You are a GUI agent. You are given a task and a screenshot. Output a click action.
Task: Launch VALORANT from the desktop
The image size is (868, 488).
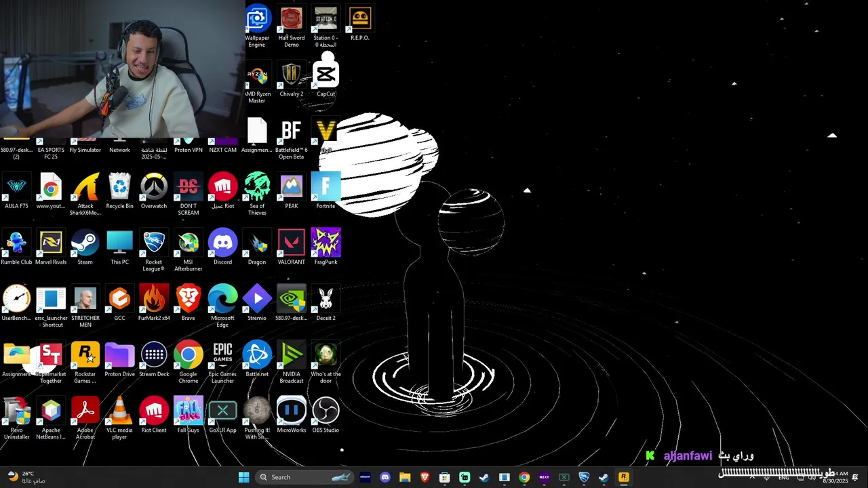(x=292, y=247)
